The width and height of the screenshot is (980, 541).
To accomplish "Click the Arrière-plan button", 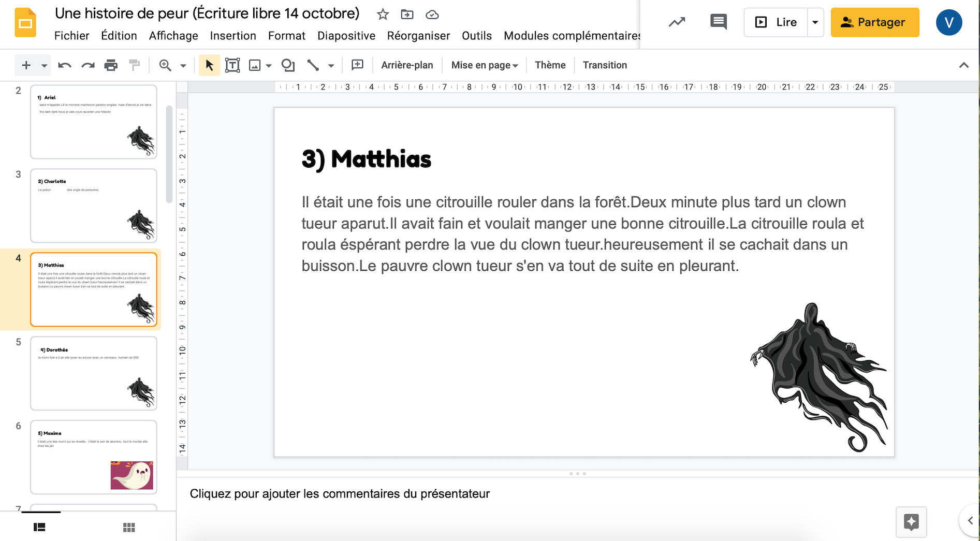I will [x=407, y=65].
